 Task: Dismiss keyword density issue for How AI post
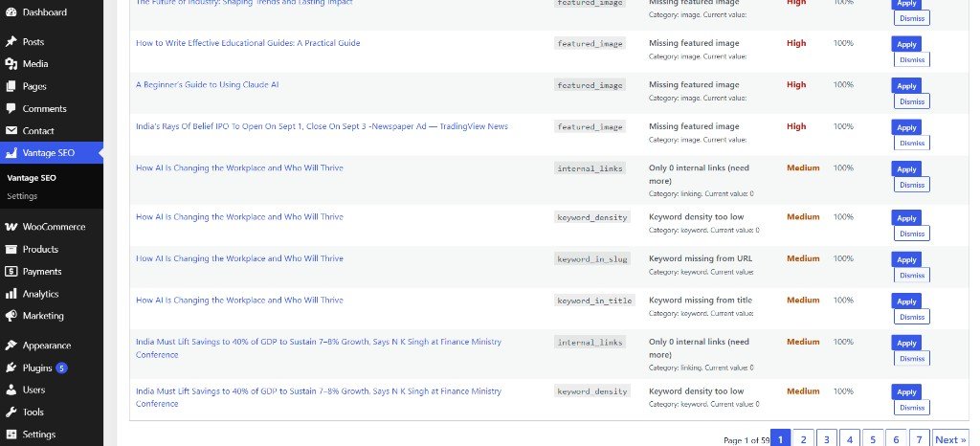coord(912,234)
